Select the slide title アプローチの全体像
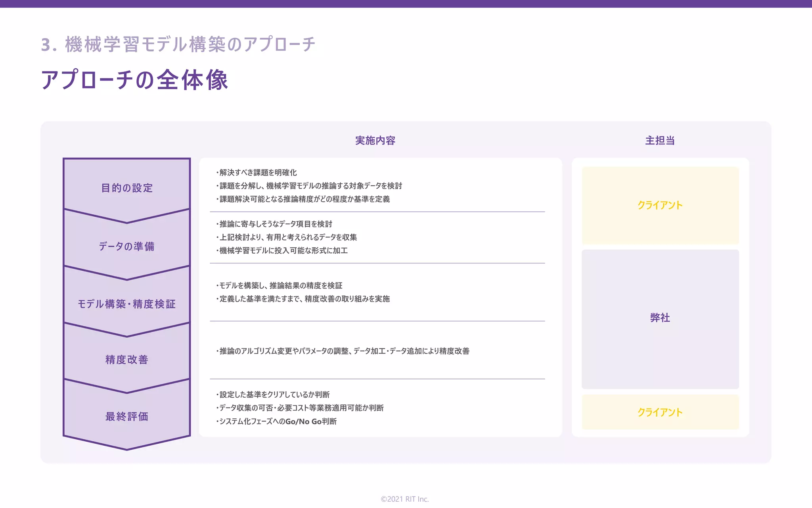 coord(134,80)
